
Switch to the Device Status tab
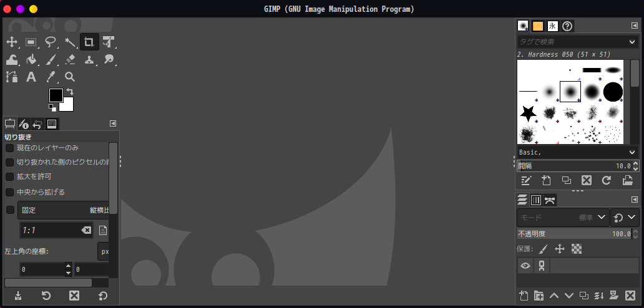(x=24, y=124)
